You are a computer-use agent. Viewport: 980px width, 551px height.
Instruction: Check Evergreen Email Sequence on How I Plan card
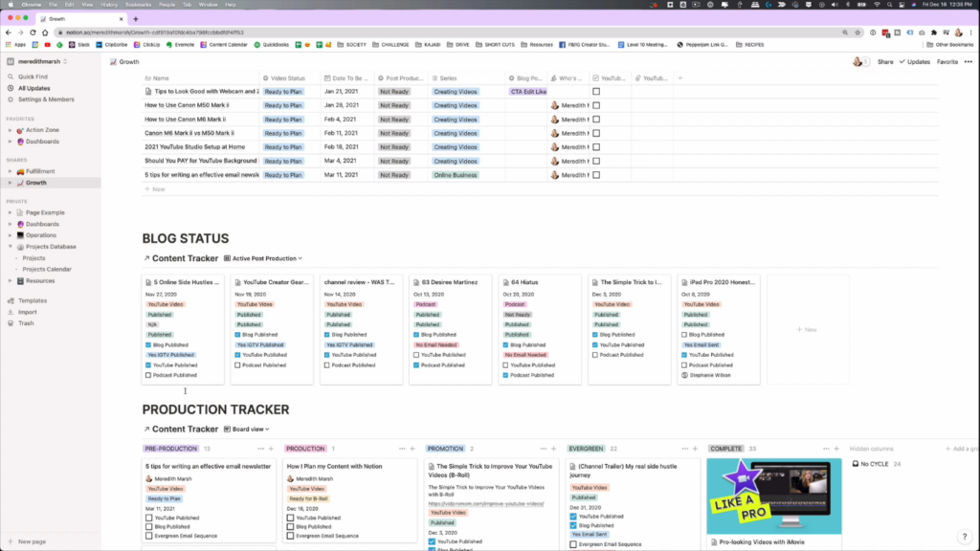(290, 536)
